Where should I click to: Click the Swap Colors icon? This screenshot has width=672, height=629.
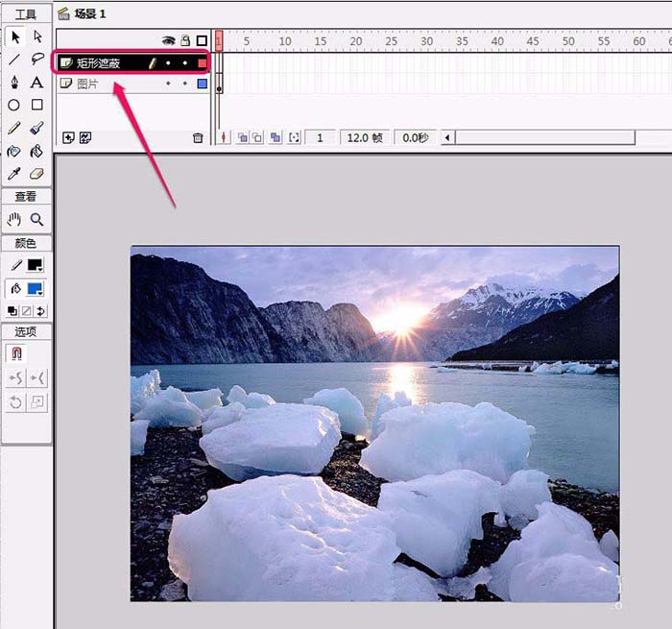coord(41,311)
